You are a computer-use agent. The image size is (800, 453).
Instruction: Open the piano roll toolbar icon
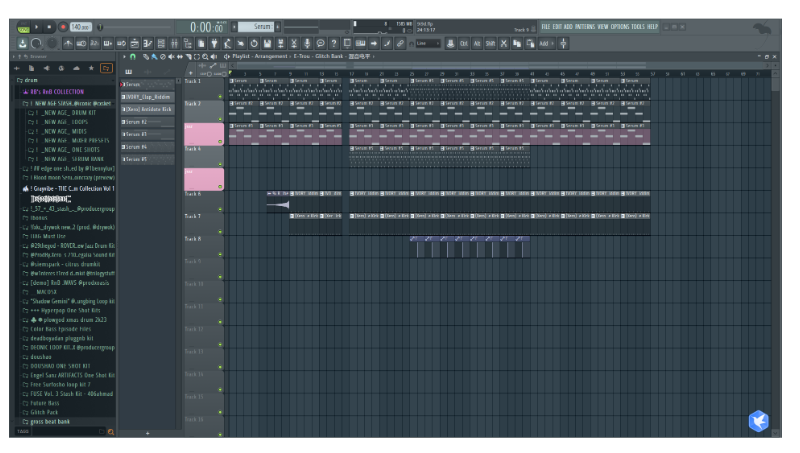(x=147, y=44)
